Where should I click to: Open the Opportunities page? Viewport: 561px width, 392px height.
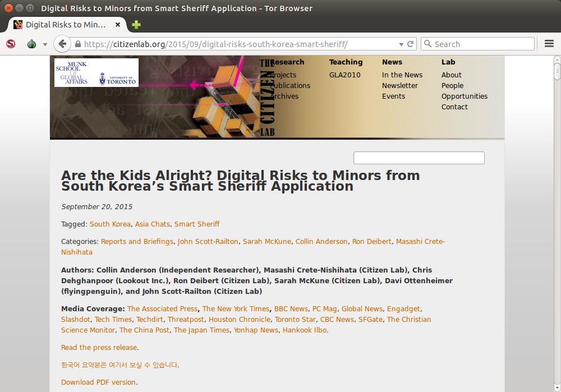465,96
